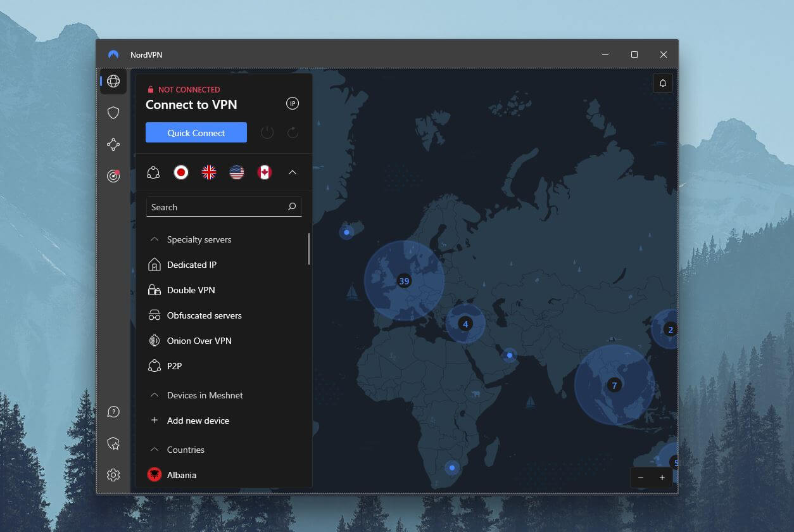Viewport: 794px width, 532px height.
Task: Open Threat Protection shield in sidebar
Action: 113,113
